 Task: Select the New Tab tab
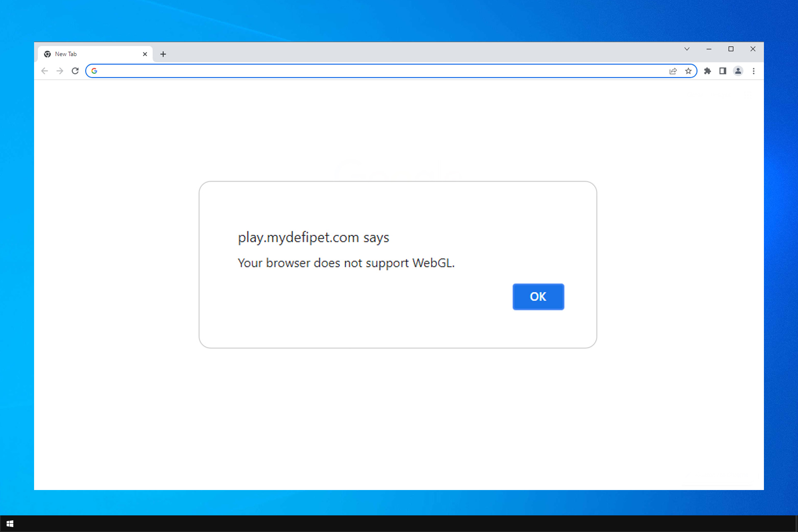pos(96,54)
